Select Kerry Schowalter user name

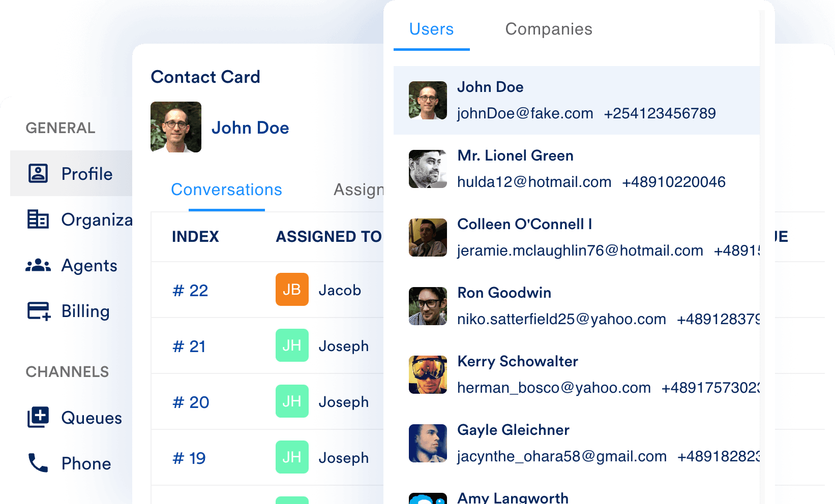pos(517,361)
